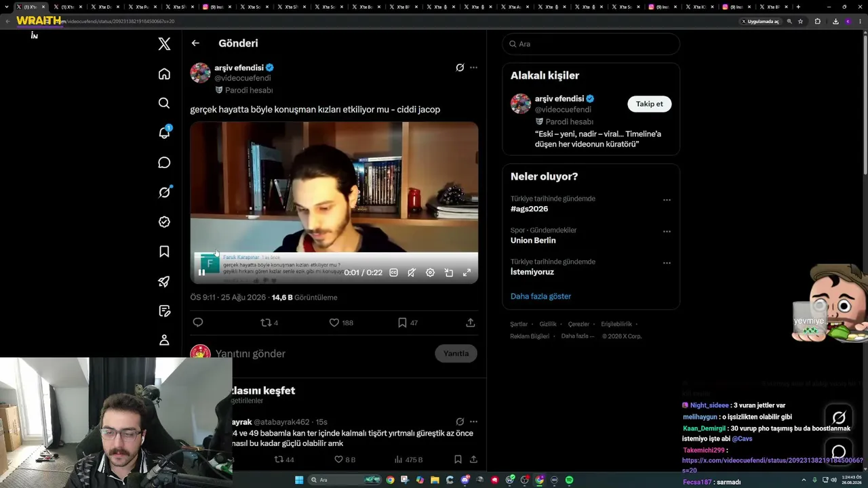Open Profile person icon in sidebar
This screenshot has height=488, width=868.
pyautogui.click(x=164, y=340)
